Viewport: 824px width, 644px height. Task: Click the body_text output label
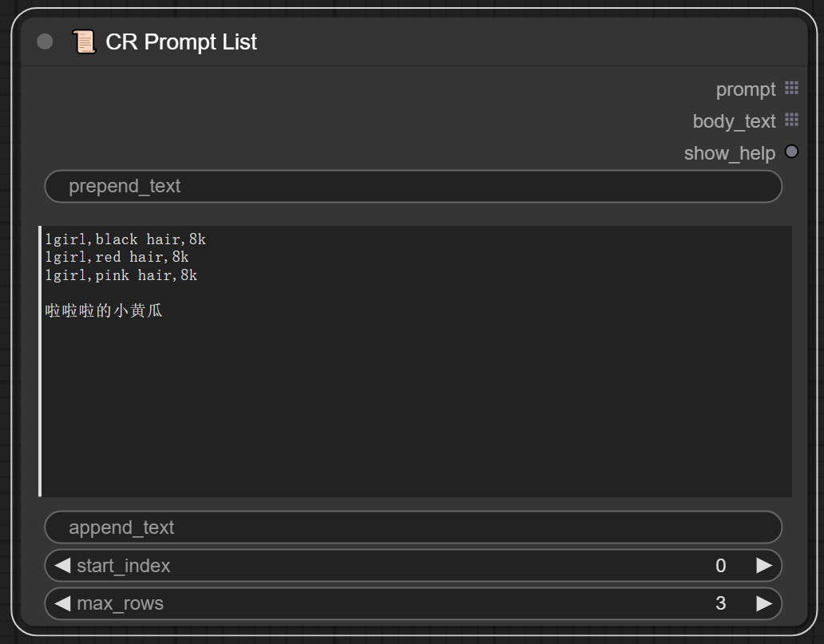pos(734,121)
